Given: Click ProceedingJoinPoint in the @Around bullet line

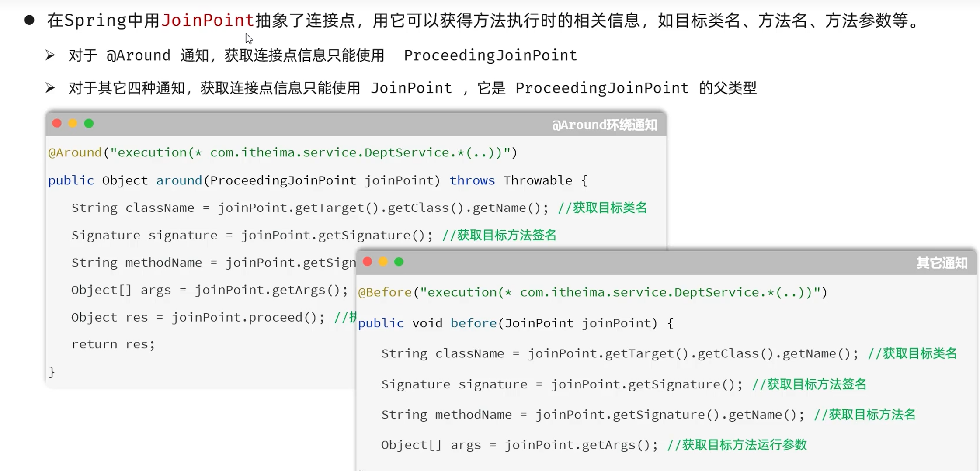Looking at the screenshot, I should click(490, 55).
